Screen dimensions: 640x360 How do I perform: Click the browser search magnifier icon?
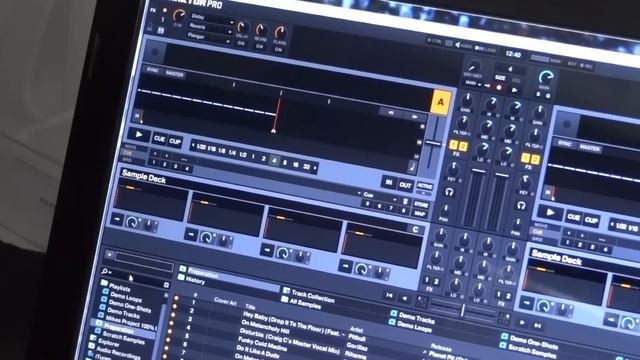(x=105, y=271)
